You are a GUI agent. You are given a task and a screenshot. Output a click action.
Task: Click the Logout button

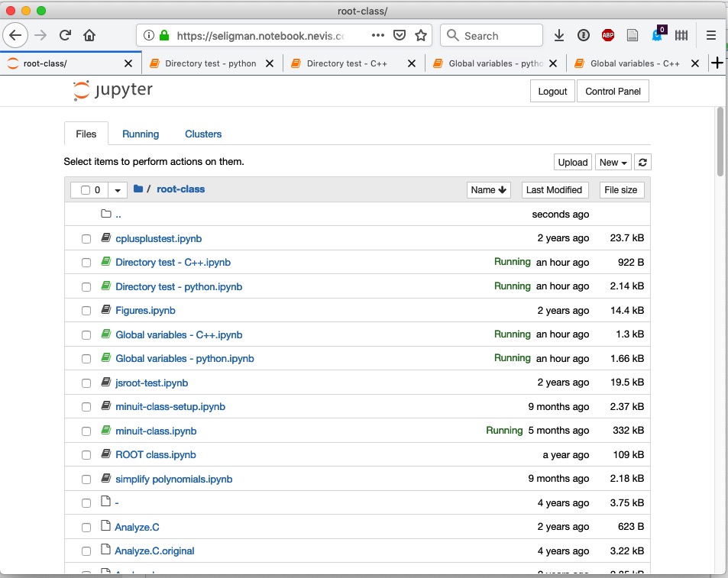tap(552, 92)
